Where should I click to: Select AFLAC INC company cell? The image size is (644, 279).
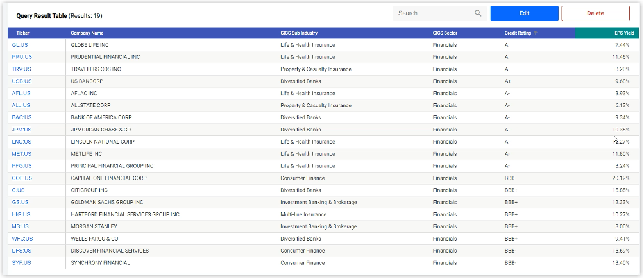[x=84, y=93]
